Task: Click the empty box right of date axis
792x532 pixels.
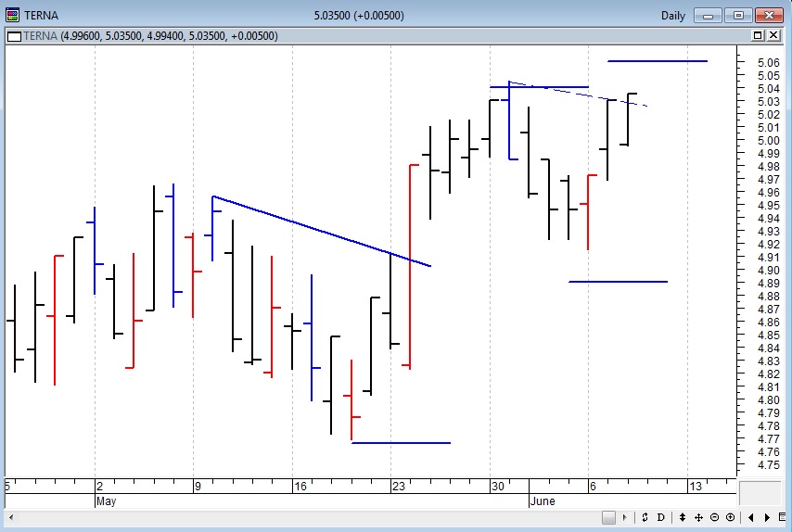Action: point(760,493)
